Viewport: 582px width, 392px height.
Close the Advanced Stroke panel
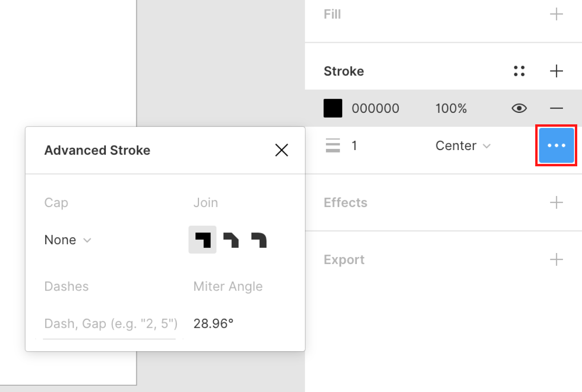[x=281, y=150]
